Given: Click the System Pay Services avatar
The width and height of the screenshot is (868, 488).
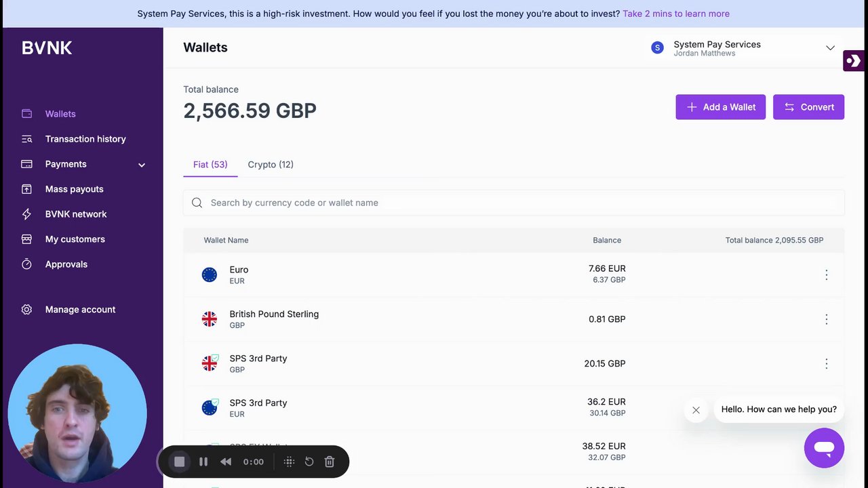Looking at the screenshot, I should (x=657, y=47).
